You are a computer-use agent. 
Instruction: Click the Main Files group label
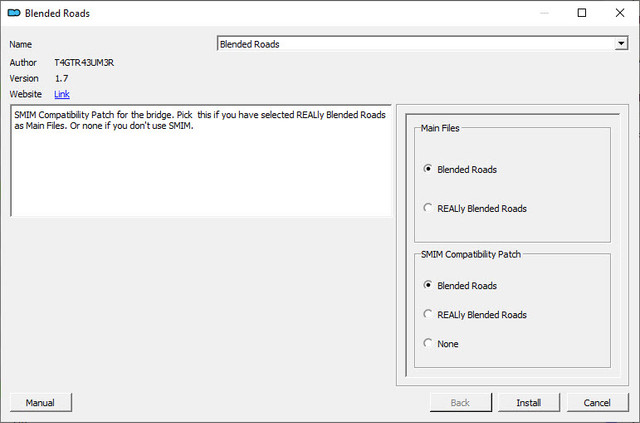440,128
